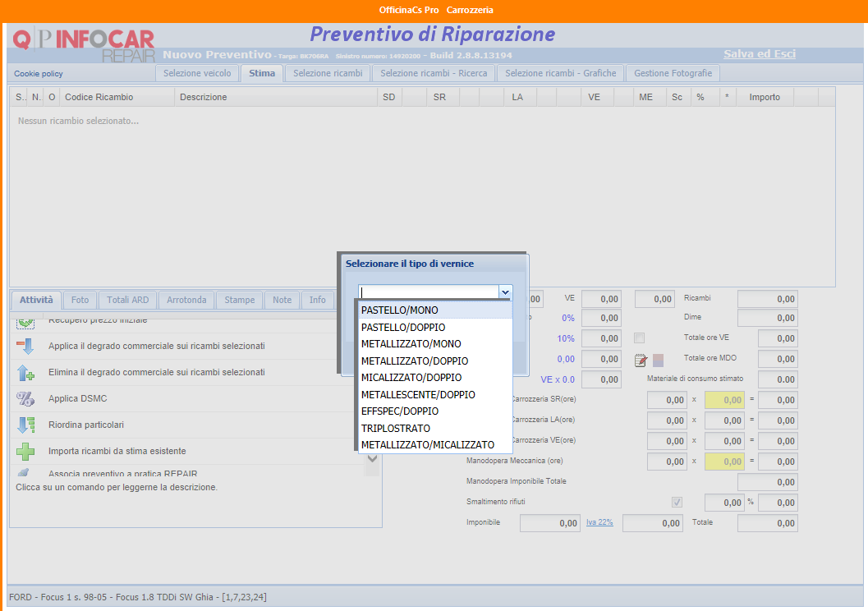
Task: Click the Imponibile amount field
Action: 549,523
